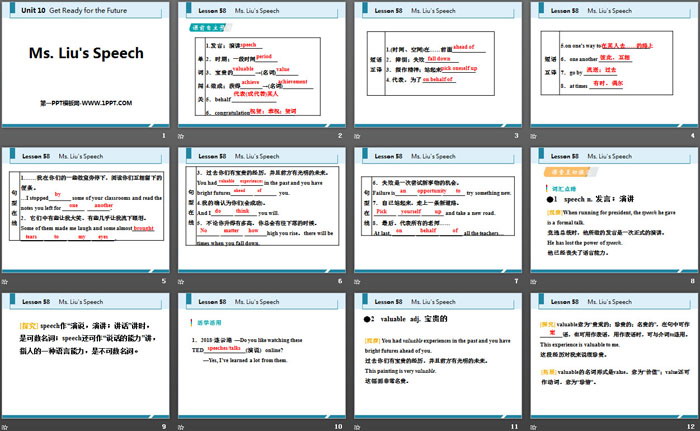Click the yellow 拓展 tag on slide 12

[548, 369]
